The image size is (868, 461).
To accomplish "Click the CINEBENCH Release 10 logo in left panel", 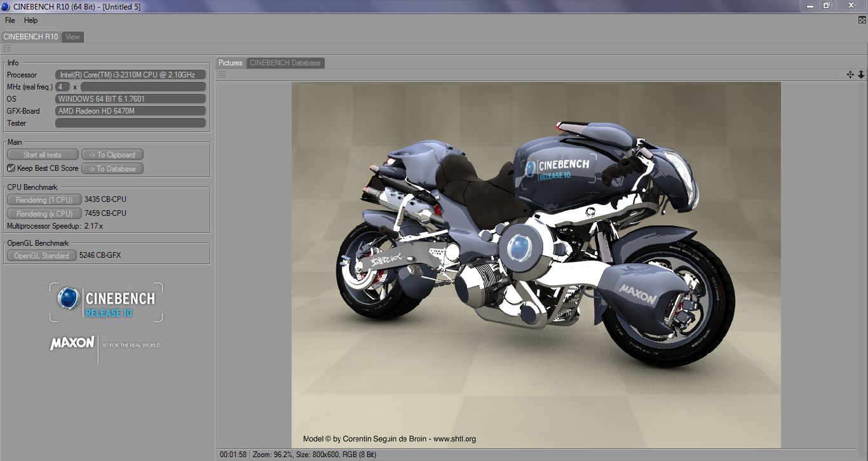I will [x=106, y=302].
